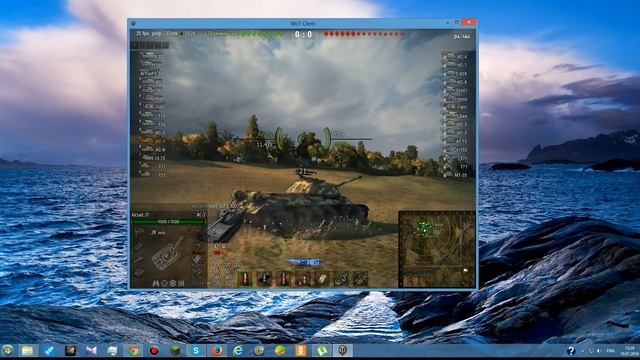Open the Mail.ru @ agent taskbar icon
Screen dimensions: 640x360
coord(259,350)
